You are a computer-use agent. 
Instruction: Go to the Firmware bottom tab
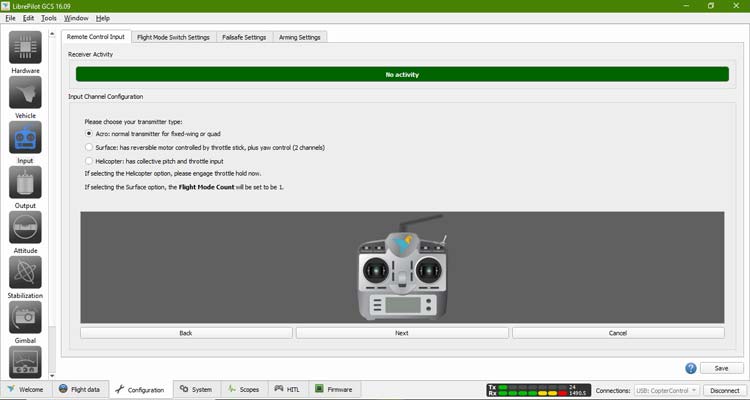click(334, 389)
